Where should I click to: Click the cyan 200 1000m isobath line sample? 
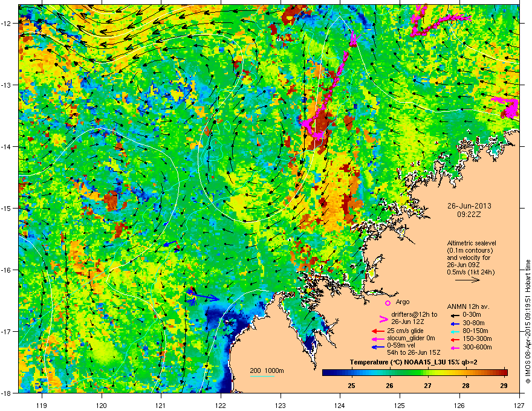(262, 376)
